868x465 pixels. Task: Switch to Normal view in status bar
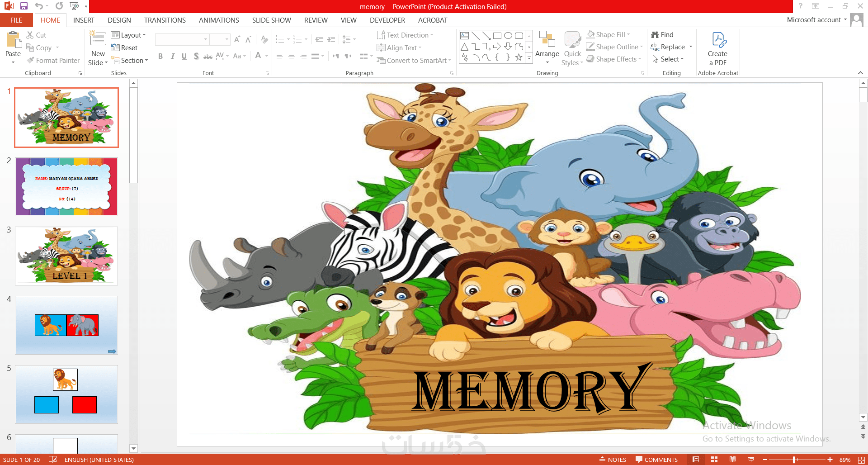coord(696,460)
